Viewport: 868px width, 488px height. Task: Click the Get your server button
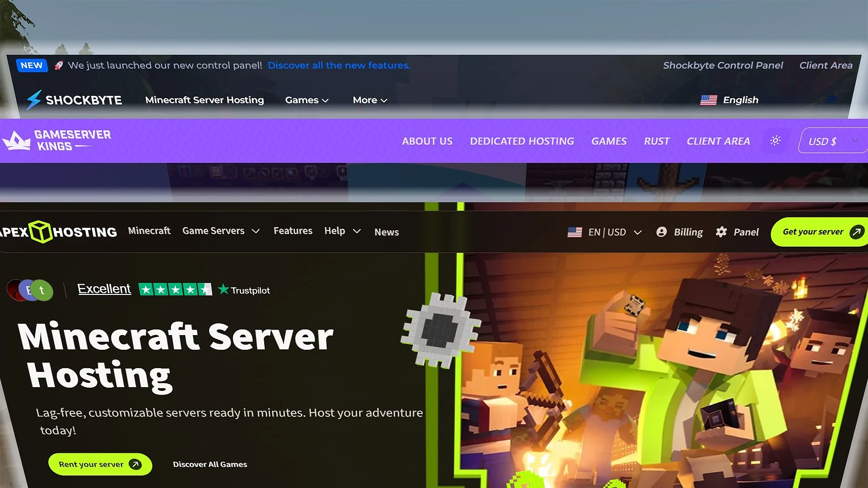[x=819, y=232]
